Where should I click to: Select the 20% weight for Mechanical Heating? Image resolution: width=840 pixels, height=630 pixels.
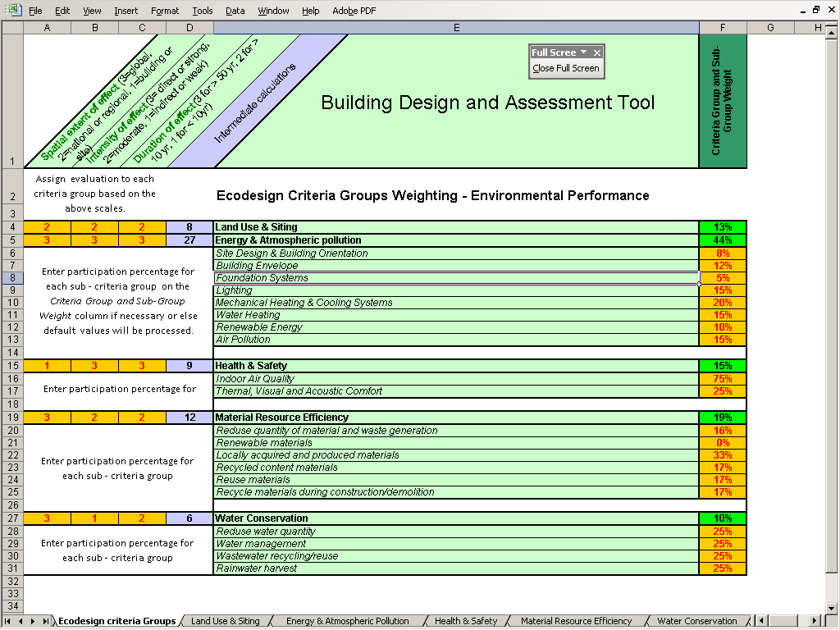723,303
